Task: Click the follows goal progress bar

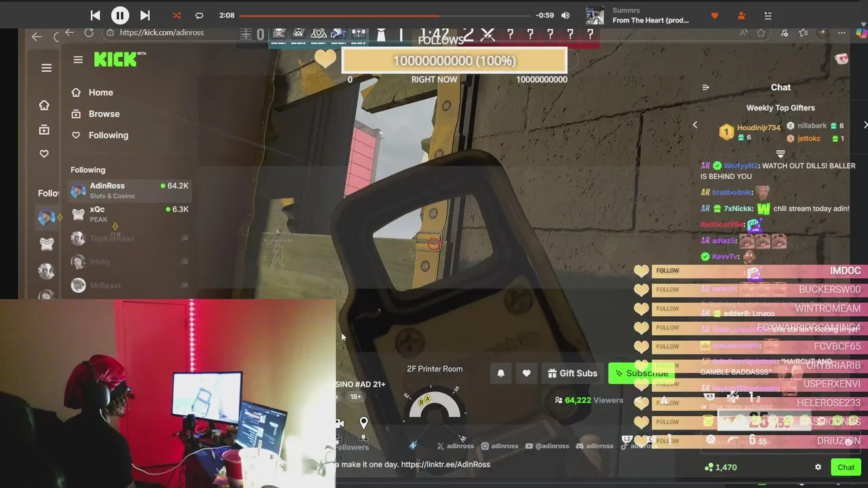Action: (x=454, y=60)
